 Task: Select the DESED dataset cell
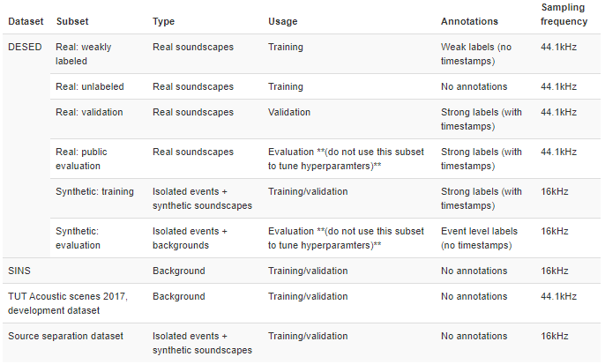tap(25, 47)
